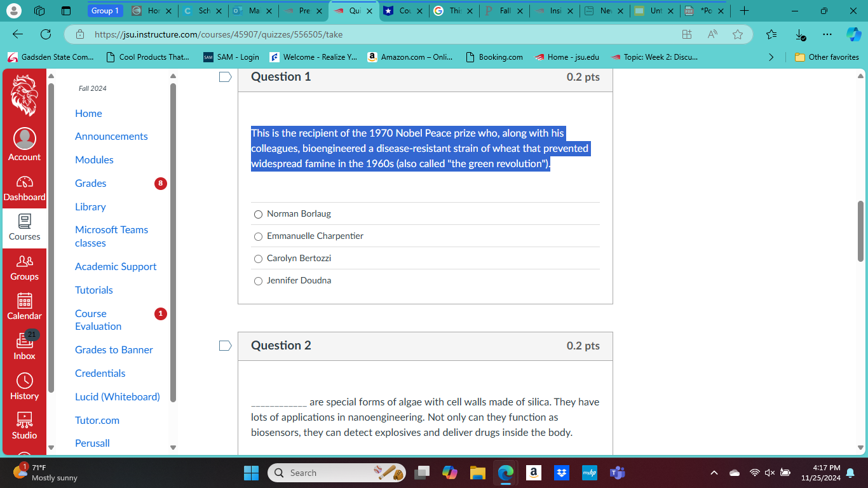Open Amazon app from the taskbar
The image size is (868, 488).
[x=534, y=473]
